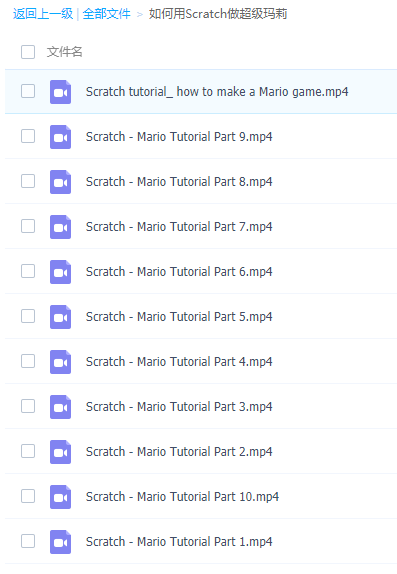
Task: Click the 文件名 column header
Action: [64, 52]
